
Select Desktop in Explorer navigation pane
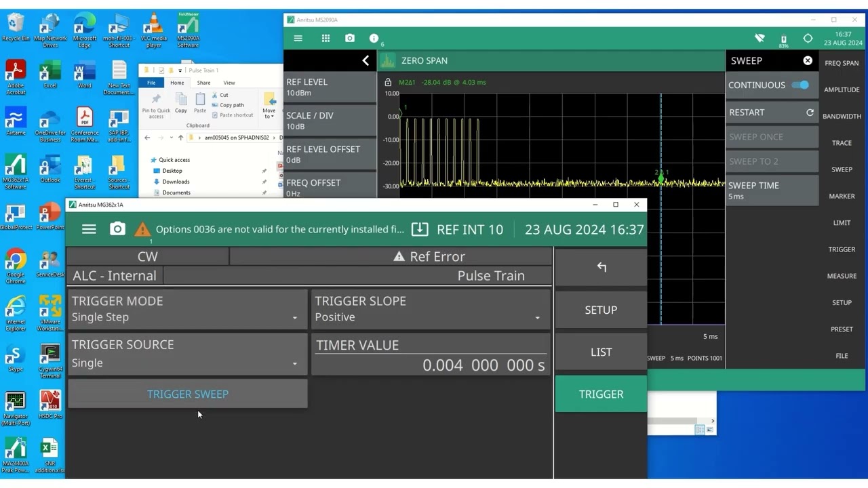(x=172, y=171)
